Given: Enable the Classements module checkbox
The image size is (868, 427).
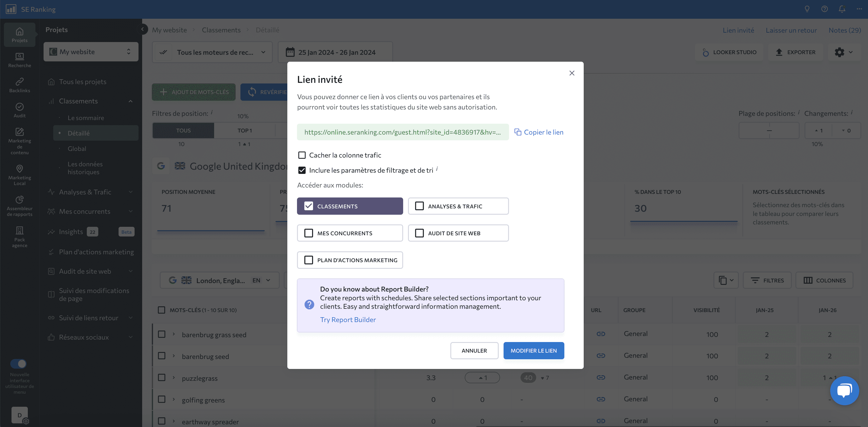Looking at the screenshot, I should (x=308, y=205).
